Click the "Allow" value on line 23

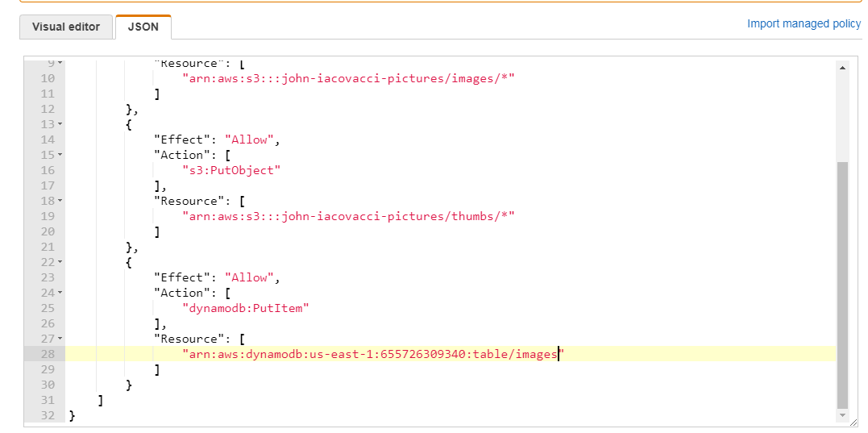click(249, 278)
